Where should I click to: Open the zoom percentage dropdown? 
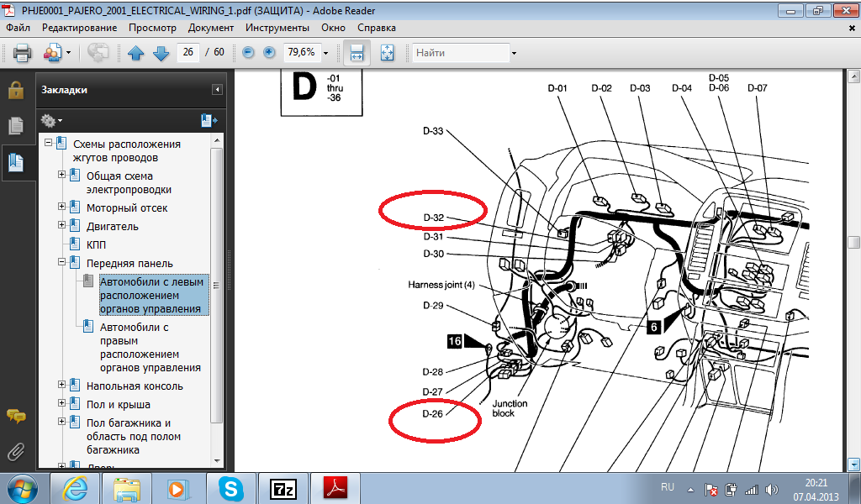pos(325,53)
